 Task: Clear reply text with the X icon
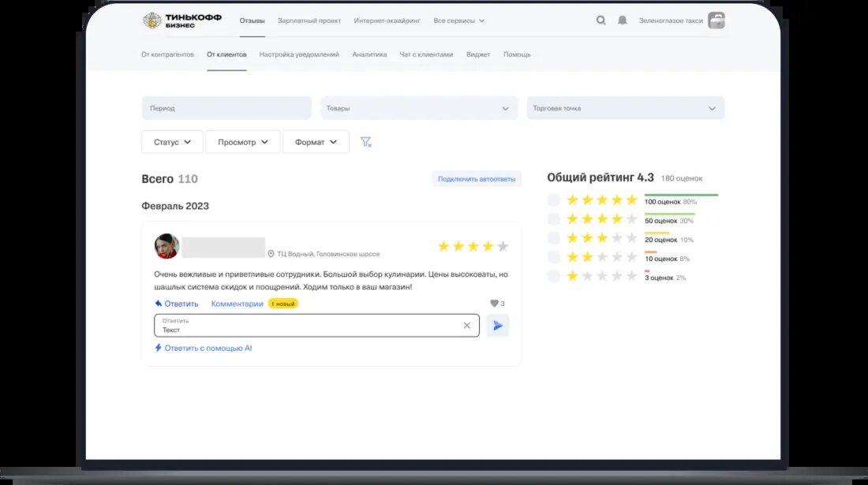coord(466,326)
